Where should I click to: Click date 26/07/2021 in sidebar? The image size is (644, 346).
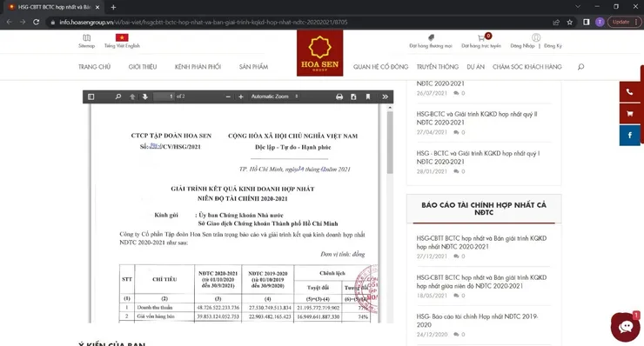click(x=432, y=94)
